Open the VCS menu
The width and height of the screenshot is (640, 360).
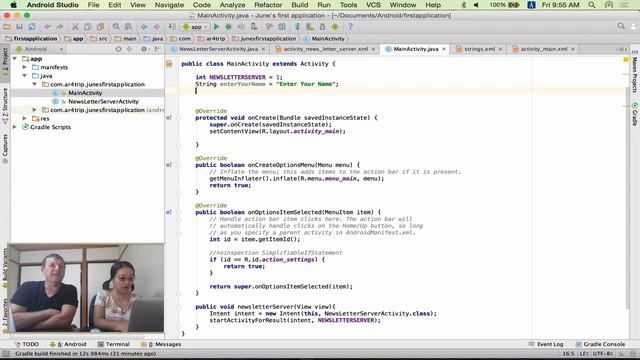(373, 5)
